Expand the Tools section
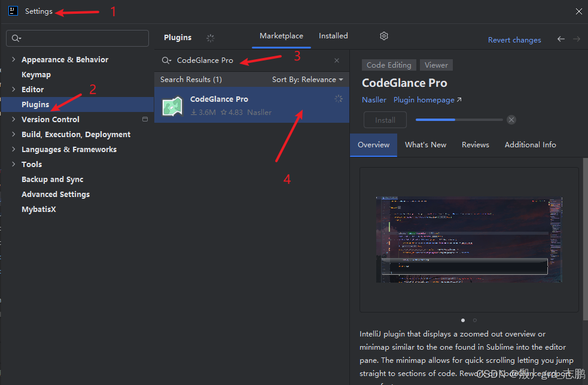The width and height of the screenshot is (588, 385). (x=14, y=164)
